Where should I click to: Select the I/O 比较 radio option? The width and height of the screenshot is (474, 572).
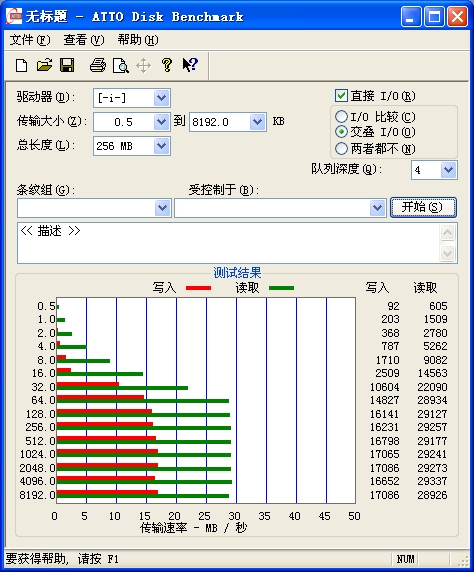(x=341, y=117)
